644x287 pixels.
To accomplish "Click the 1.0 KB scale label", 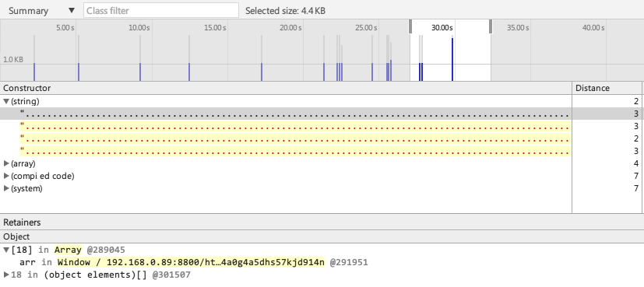I will coord(13,59).
